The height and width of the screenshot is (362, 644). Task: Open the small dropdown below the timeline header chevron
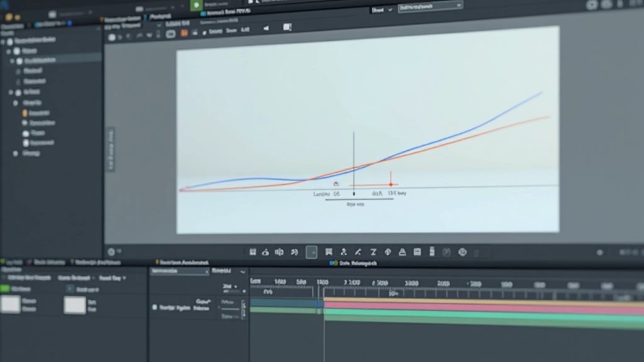(229, 286)
